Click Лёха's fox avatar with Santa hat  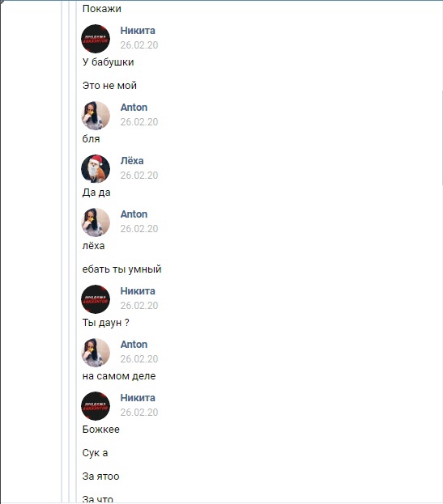[96, 169]
